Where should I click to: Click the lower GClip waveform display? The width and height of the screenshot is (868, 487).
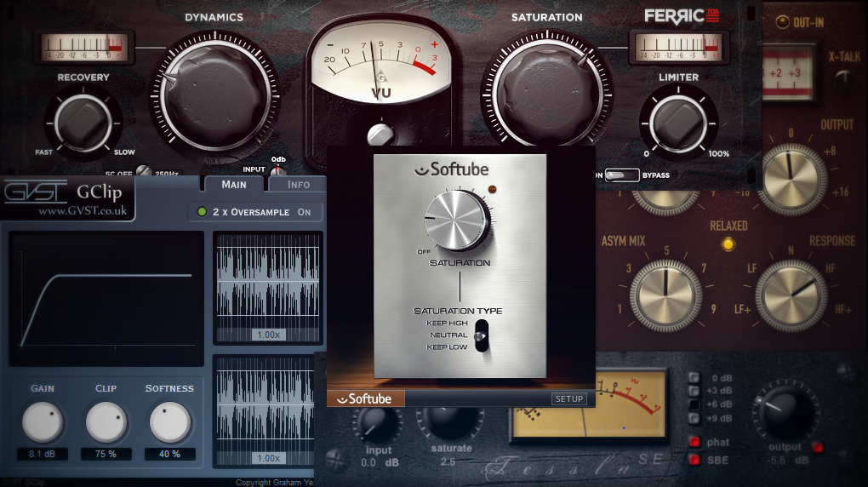[266, 411]
